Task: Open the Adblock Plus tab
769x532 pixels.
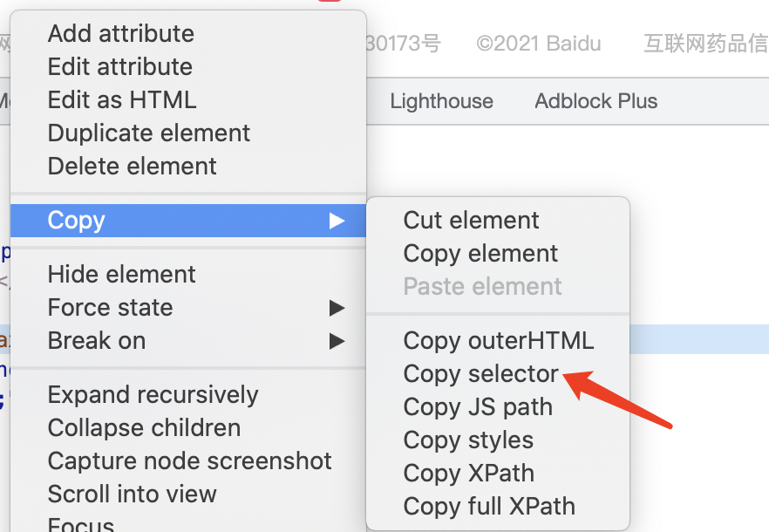Action: pos(596,101)
